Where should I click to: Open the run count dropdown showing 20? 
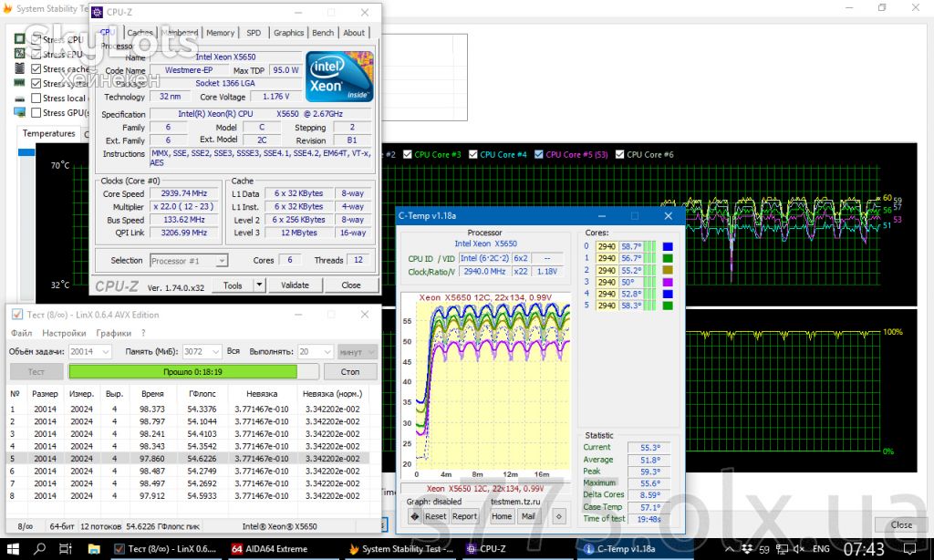tap(315, 352)
